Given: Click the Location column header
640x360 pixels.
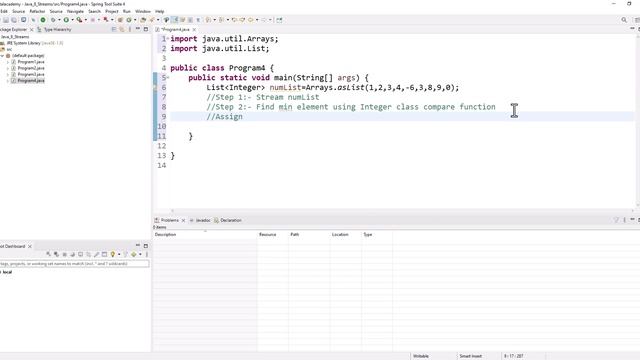Looking at the screenshot, I should 345,234.
